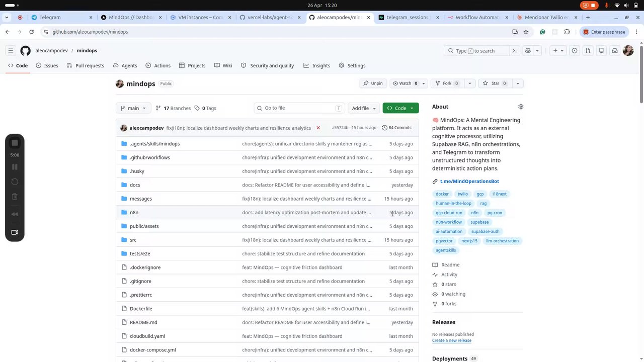Restart the recording in the recorder widget
Screen dimensions: 644x362
(x=15, y=182)
